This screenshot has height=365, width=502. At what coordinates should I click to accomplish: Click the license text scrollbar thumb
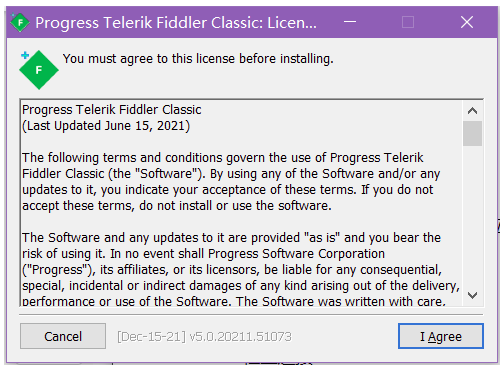(472, 133)
